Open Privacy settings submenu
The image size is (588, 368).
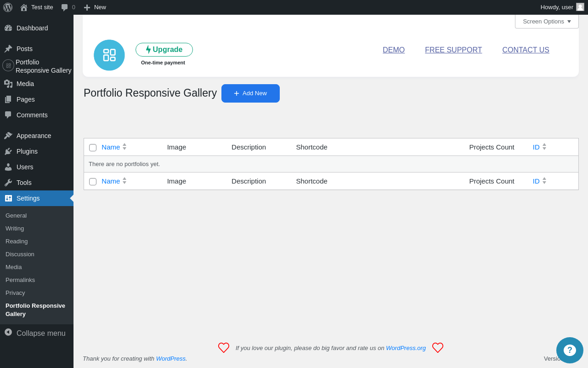[15, 293]
